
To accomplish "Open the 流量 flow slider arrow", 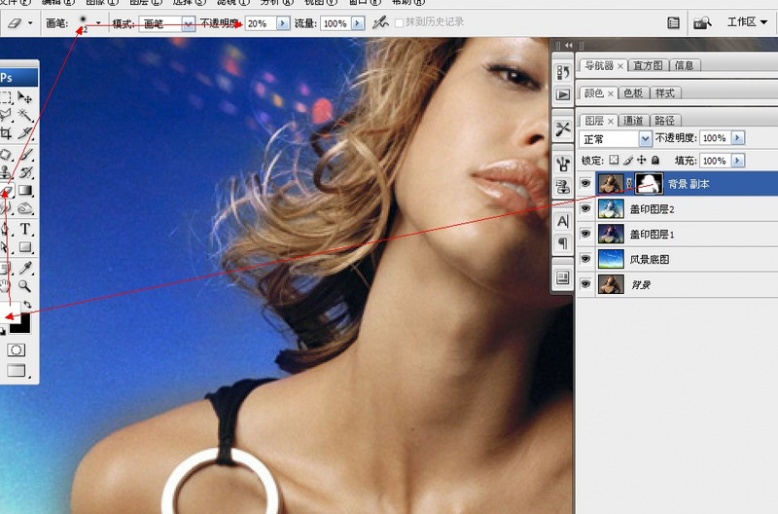I will coord(358,23).
